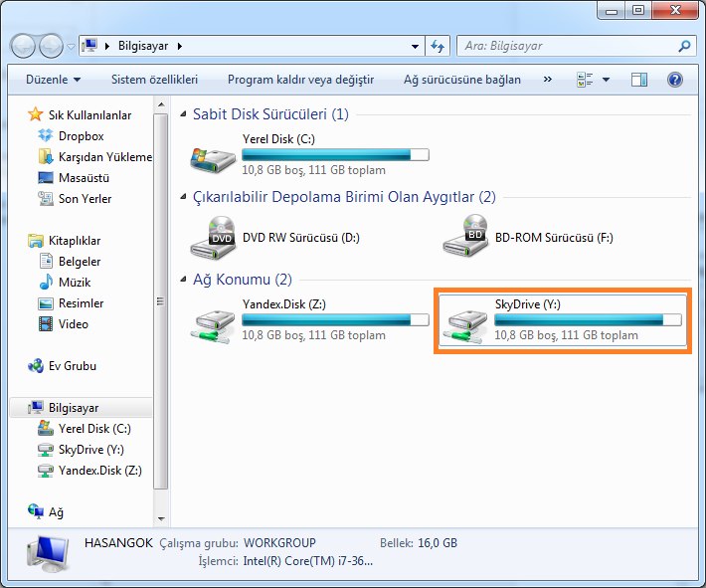Click the Bellek 16,0 GB value
The image size is (706, 588).
click(438, 543)
